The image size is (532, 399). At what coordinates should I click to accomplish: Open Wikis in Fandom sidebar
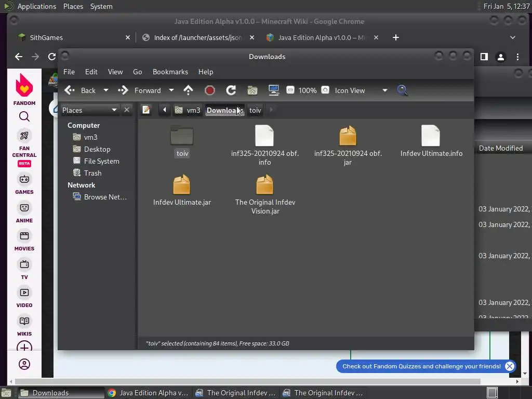tap(24, 326)
